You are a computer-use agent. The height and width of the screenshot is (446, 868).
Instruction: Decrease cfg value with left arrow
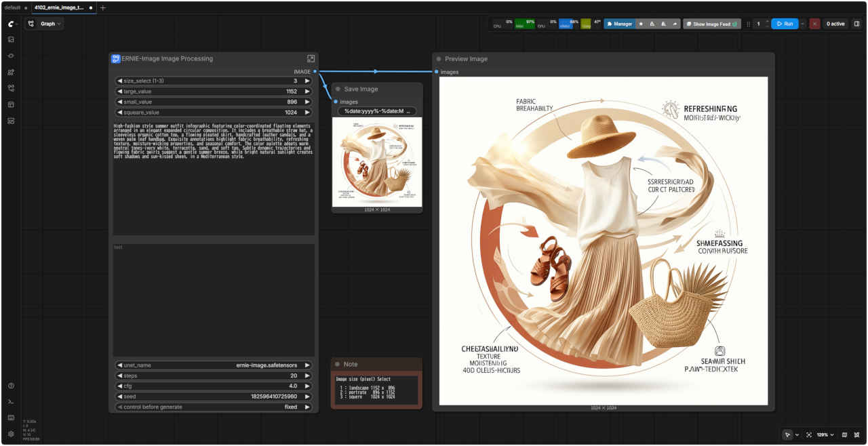[x=120, y=386]
